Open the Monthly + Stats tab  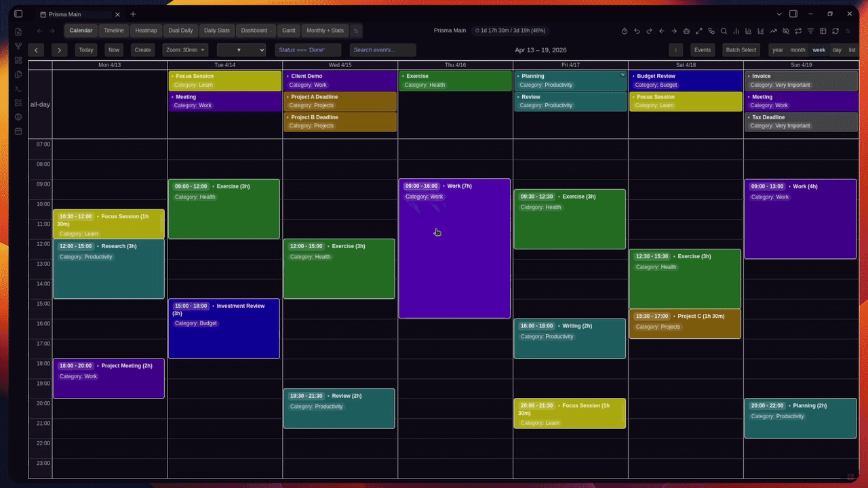(325, 30)
